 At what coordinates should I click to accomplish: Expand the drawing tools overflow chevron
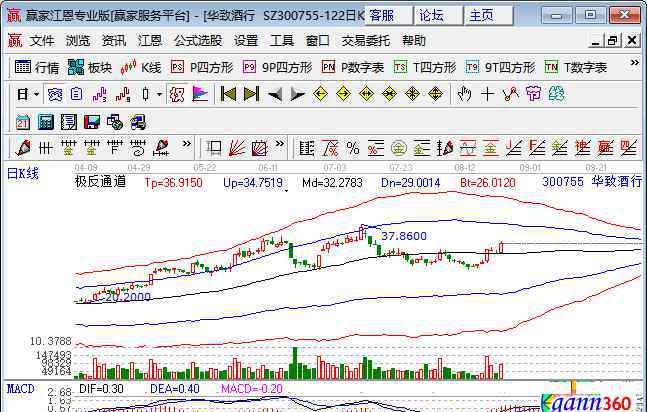coord(187,144)
